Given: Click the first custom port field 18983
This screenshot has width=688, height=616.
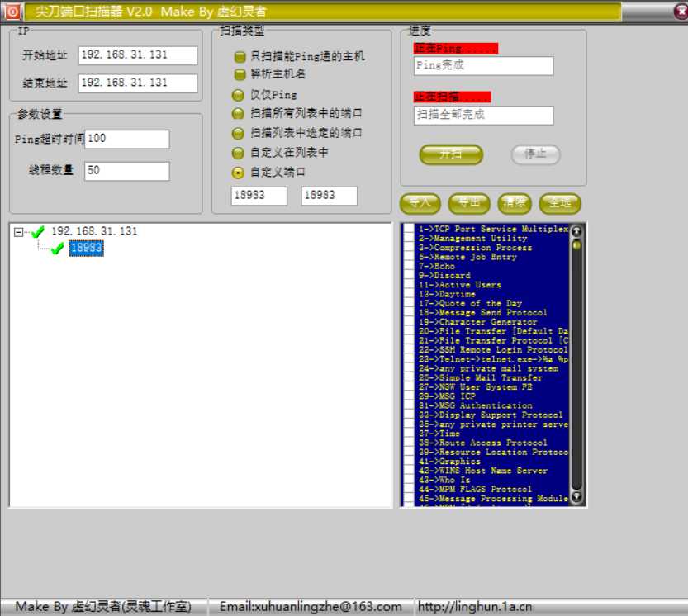Looking at the screenshot, I should tap(259, 196).
